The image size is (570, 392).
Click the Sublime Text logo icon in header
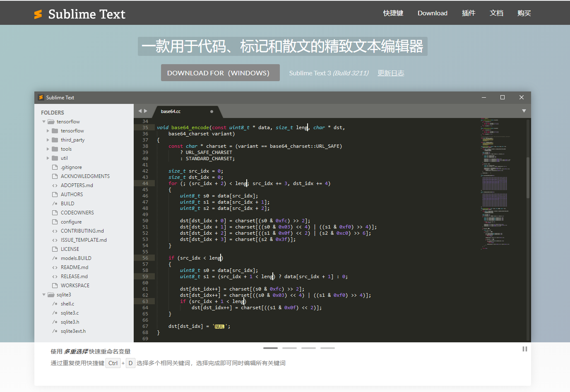point(38,14)
